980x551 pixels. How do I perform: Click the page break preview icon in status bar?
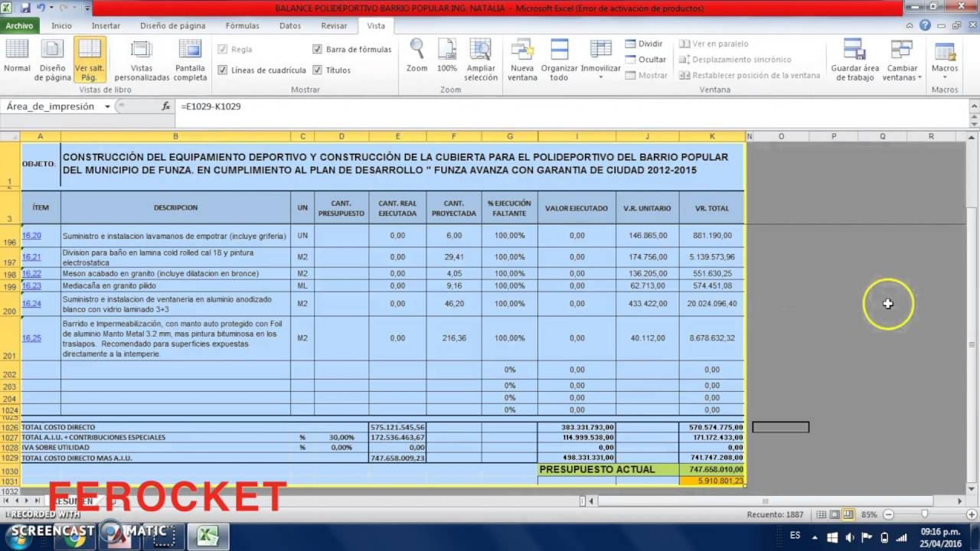[x=848, y=515]
